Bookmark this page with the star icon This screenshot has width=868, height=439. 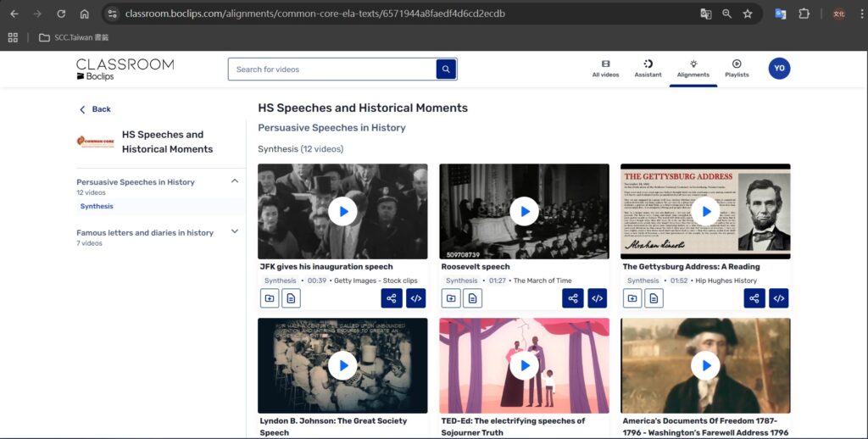coord(748,14)
